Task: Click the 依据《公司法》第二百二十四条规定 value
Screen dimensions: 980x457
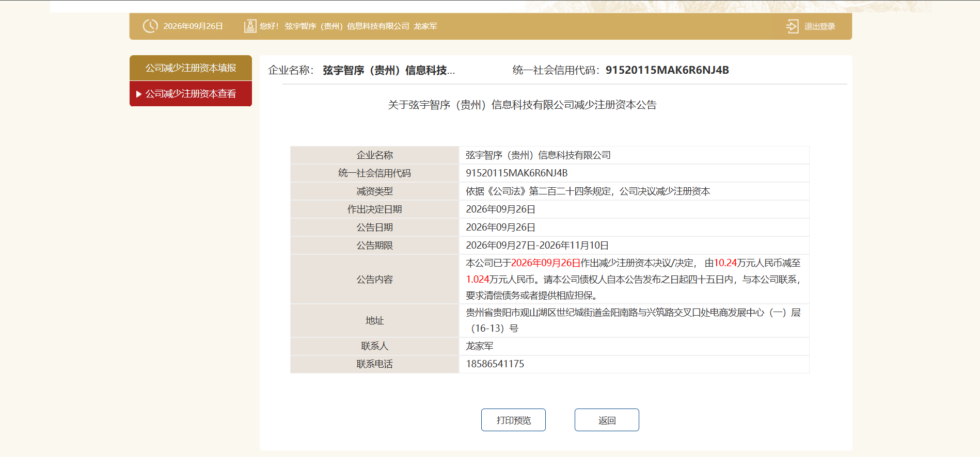Action: click(x=588, y=191)
